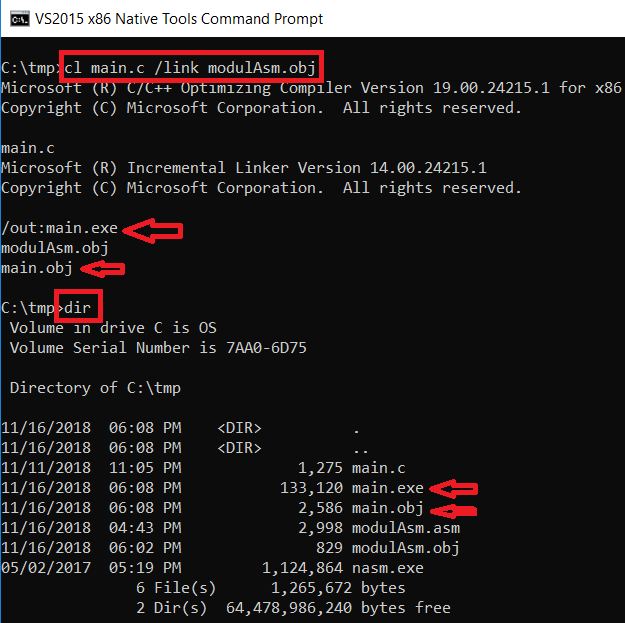Click the Command Prompt icon in title bar

click(x=17, y=19)
